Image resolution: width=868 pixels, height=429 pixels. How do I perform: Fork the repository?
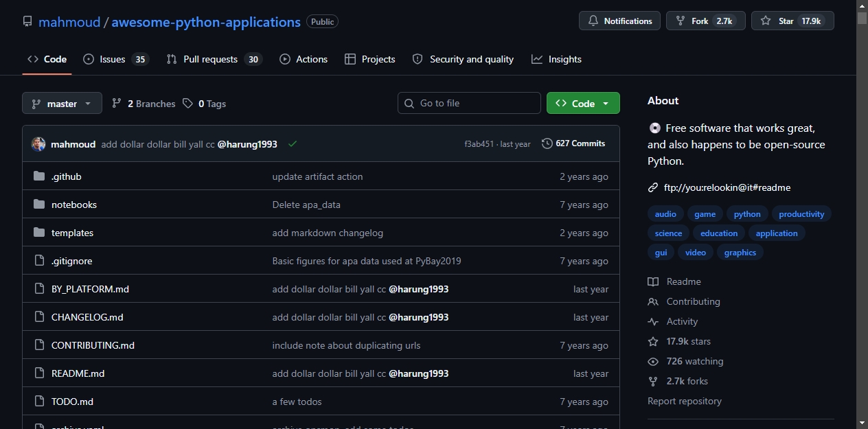(x=706, y=21)
